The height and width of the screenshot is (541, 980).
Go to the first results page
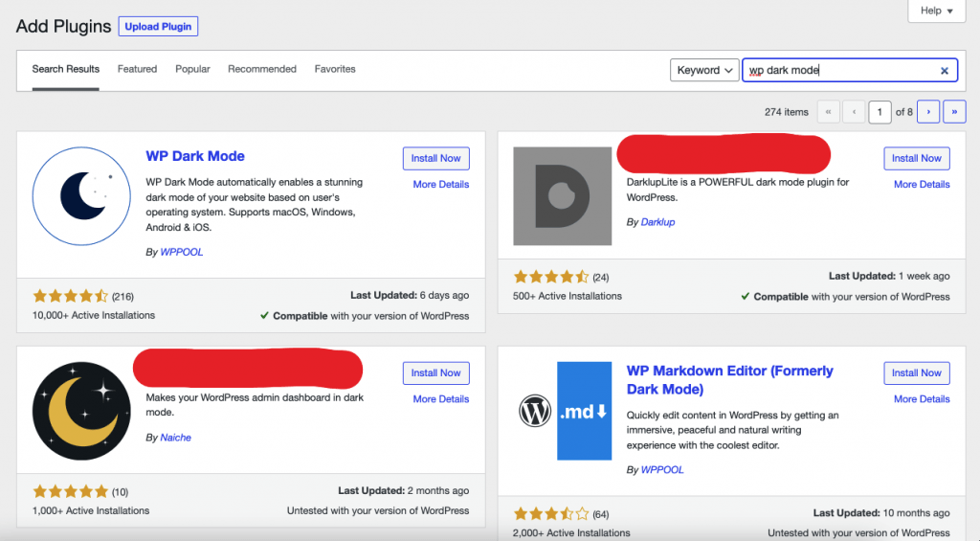pos(828,112)
